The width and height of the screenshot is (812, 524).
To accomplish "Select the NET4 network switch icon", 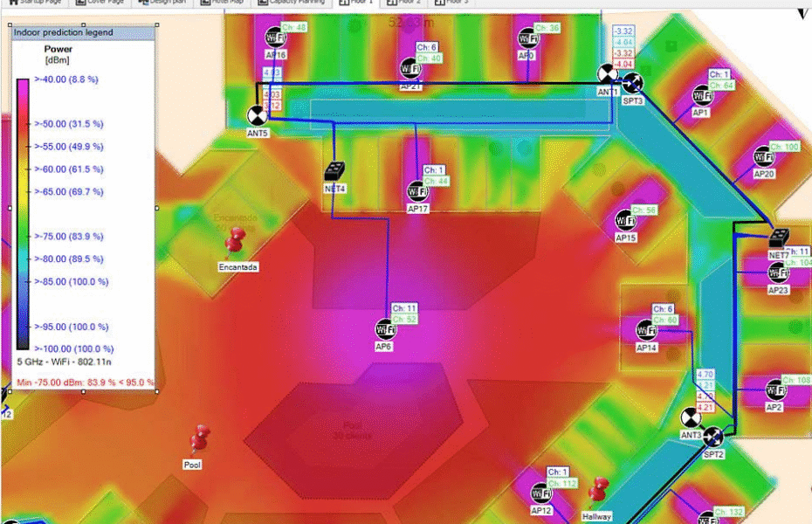I will [335, 169].
